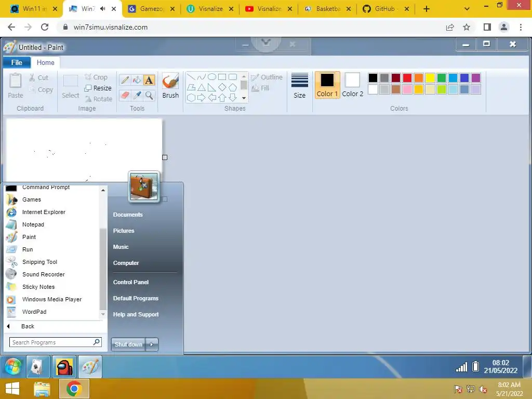
Task: Select the Magnifier tool
Action: [x=149, y=96]
